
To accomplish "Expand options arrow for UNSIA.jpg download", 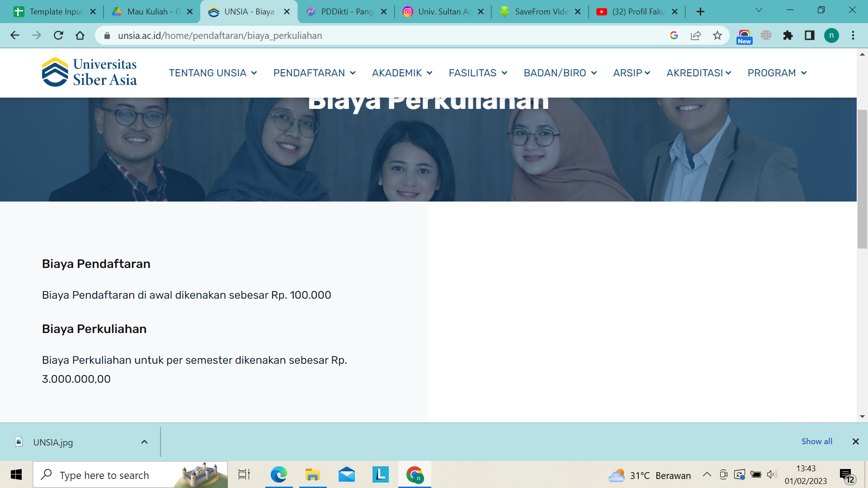I will click(144, 442).
